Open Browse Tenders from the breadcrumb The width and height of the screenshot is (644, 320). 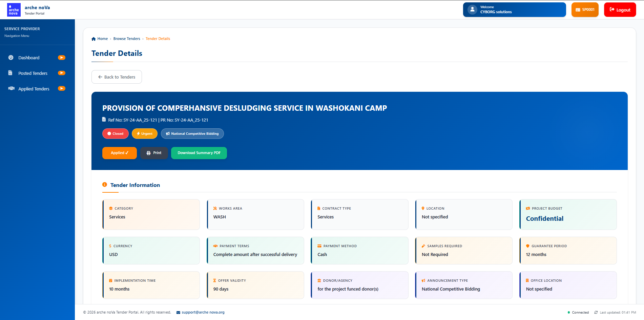tap(126, 39)
